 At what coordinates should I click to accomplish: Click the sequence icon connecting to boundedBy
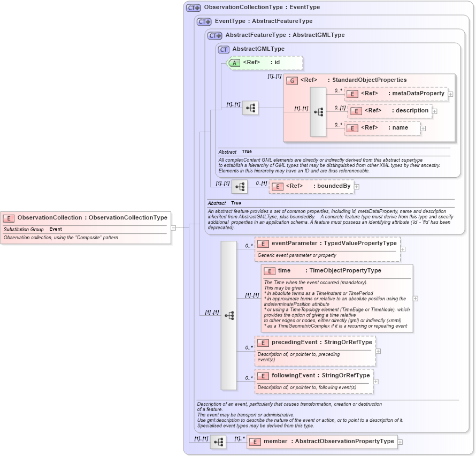pos(241,187)
